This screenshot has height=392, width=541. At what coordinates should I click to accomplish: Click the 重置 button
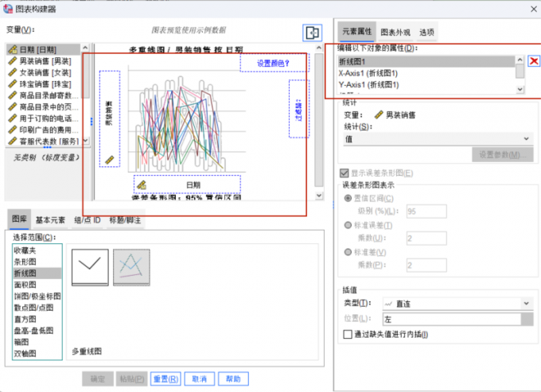(165, 379)
